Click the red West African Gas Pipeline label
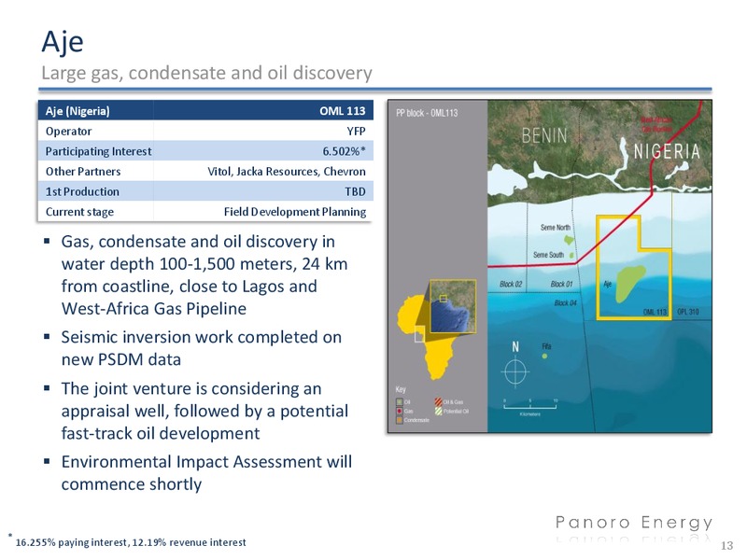The width and height of the screenshot is (747, 560). click(656, 125)
